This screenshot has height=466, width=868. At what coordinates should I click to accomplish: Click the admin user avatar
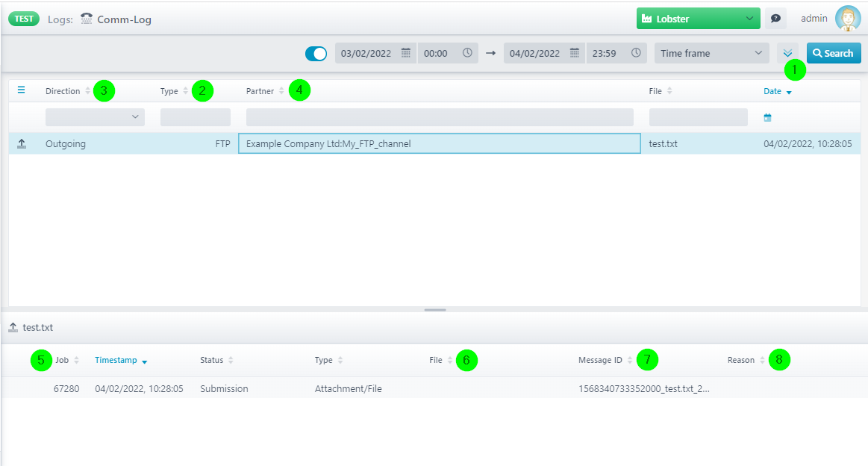point(848,18)
